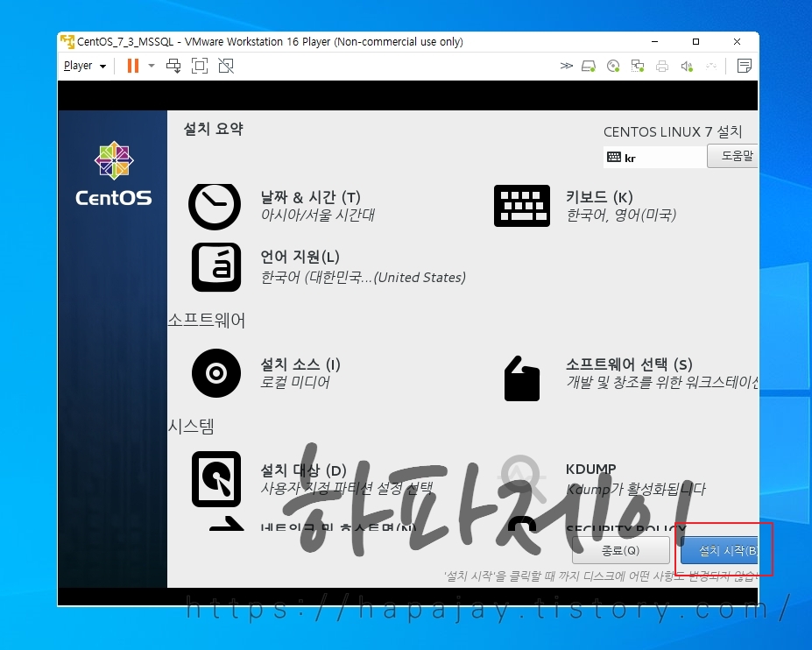Send Ctrl+Alt+Del to the VM
812x650 pixels.
click(173, 66)
